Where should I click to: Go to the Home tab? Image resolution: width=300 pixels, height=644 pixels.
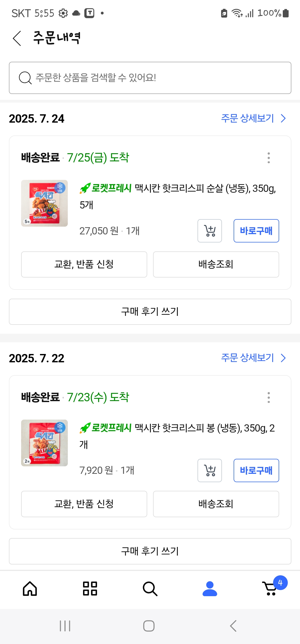click(x=30, y=589)
